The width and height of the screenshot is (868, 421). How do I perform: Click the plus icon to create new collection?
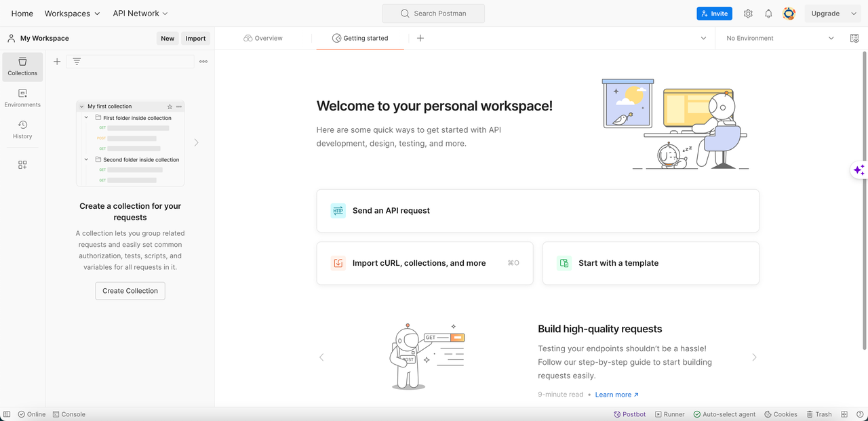(57, 62)
